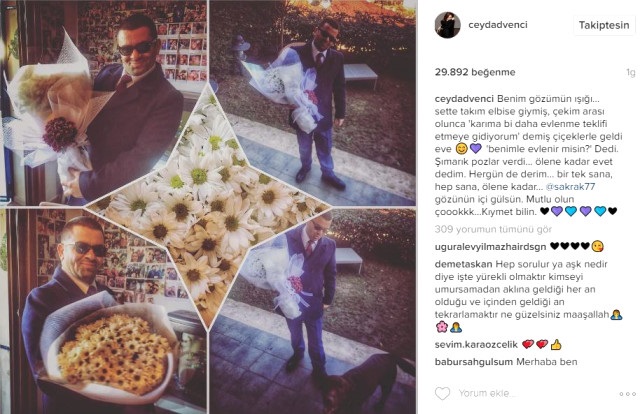Click the center daisy flowers photo
The image size is (640, 414).
pyautogui.click(x=209, y=204)
